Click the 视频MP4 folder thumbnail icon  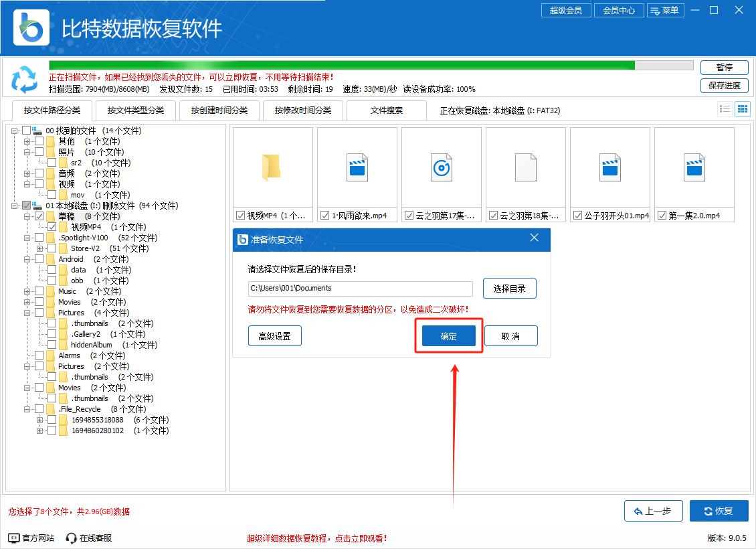[272, 167]
